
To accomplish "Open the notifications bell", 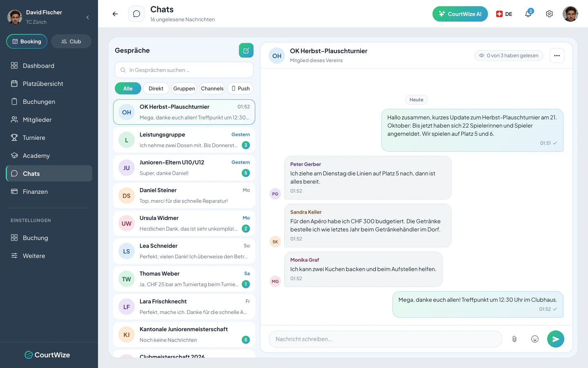I will click(528, 14).
